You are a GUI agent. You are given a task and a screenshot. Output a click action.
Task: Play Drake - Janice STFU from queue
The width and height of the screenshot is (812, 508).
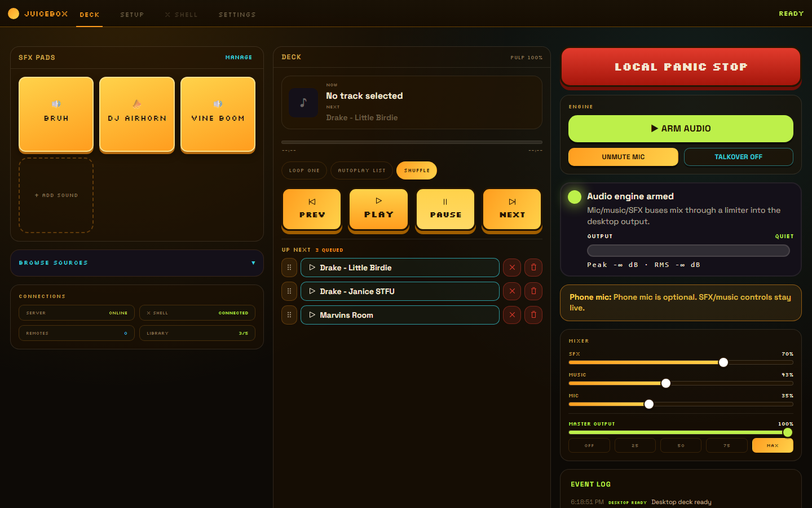click(400, 291)
